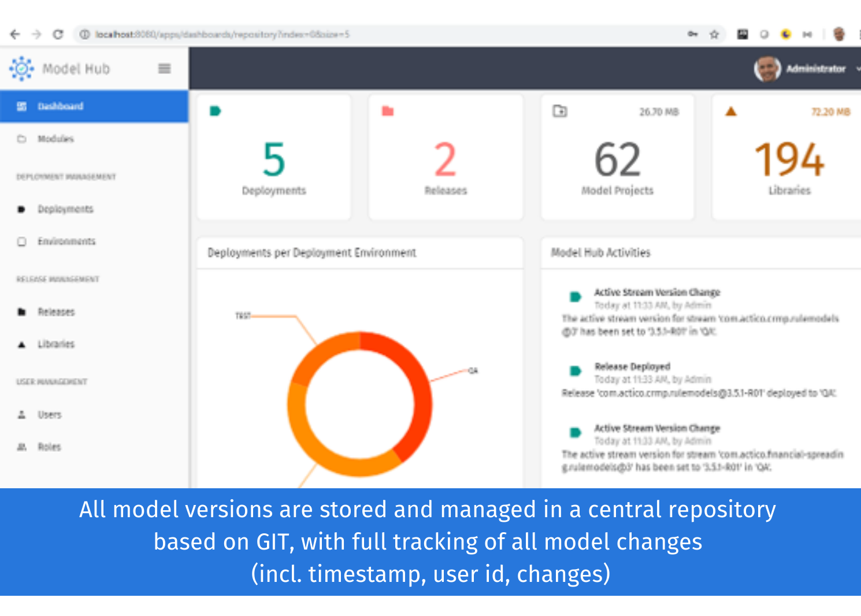
Task: Toggle the sidebar with the hamburger icon
Action: pyautogui.click(x=164, y=68)
